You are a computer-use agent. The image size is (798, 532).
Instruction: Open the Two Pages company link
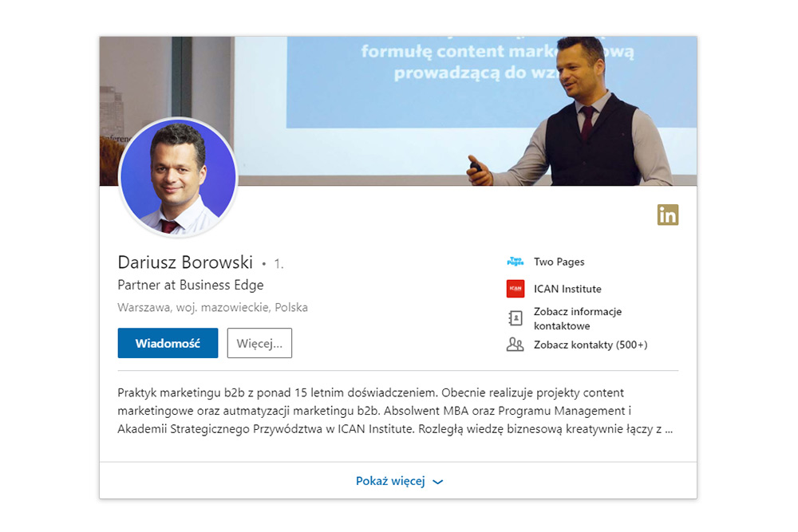[559, 262]
